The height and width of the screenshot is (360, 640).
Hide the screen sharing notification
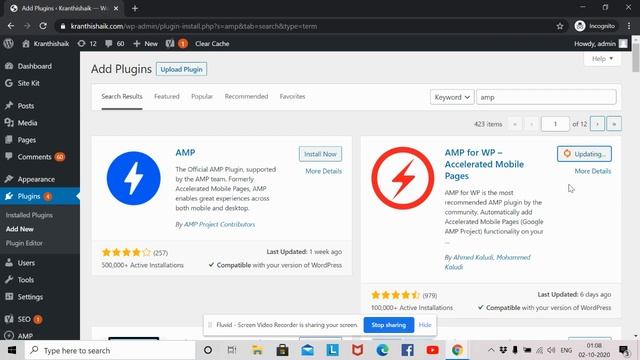coord(425,325)
